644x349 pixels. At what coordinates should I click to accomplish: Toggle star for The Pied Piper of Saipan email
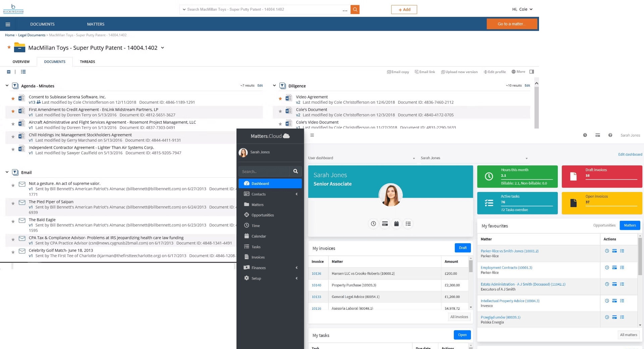(13, 204)
